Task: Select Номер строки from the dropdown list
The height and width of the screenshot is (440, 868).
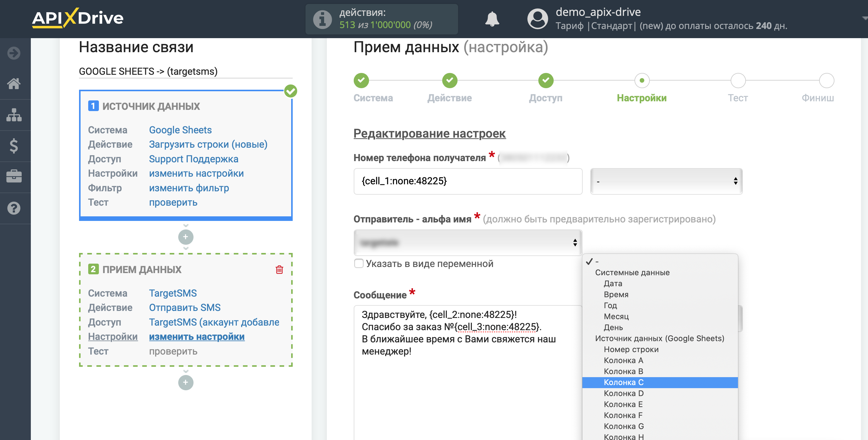Action: 660,349
